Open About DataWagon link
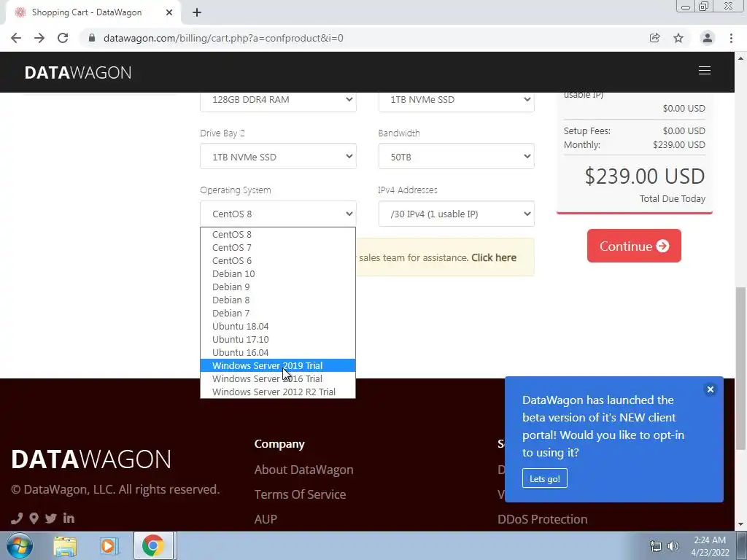The height and width of the screenshot is (560, 747). pos(304,470)
